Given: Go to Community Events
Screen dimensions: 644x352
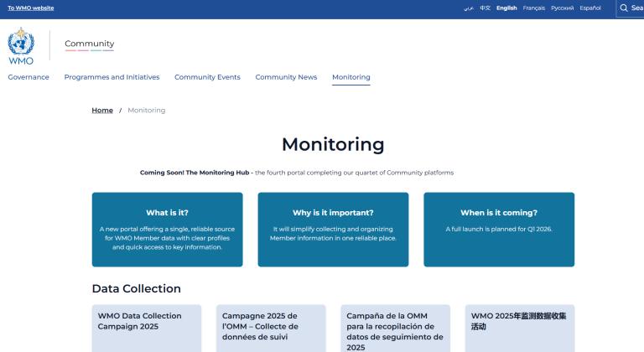Looking at the screenshot, I should point(207,77).
